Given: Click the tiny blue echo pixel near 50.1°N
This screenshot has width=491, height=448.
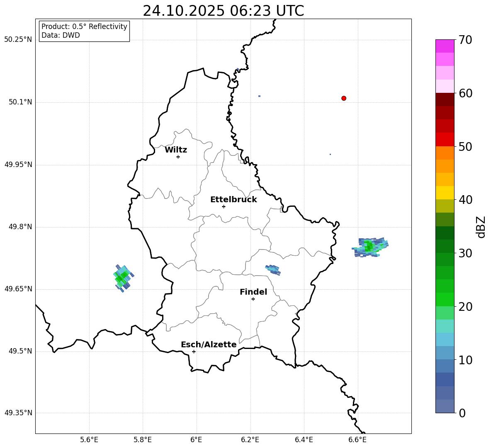Looking at the screenshot, I should pos(259,96).
